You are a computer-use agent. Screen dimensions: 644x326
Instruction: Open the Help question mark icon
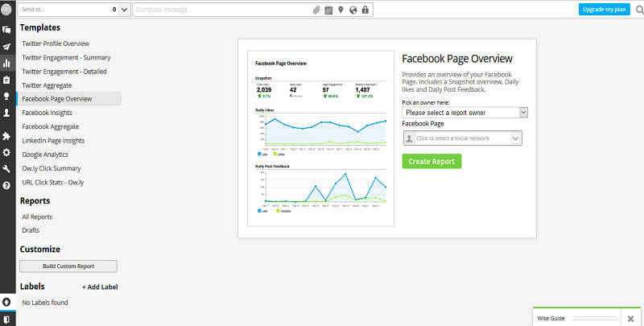(x=6, y=186)
